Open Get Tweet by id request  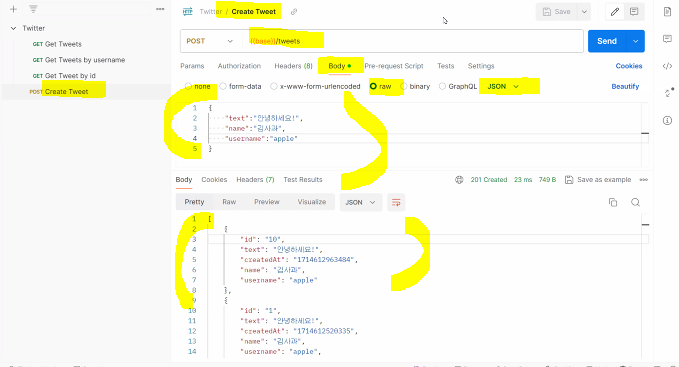point(70,76)
